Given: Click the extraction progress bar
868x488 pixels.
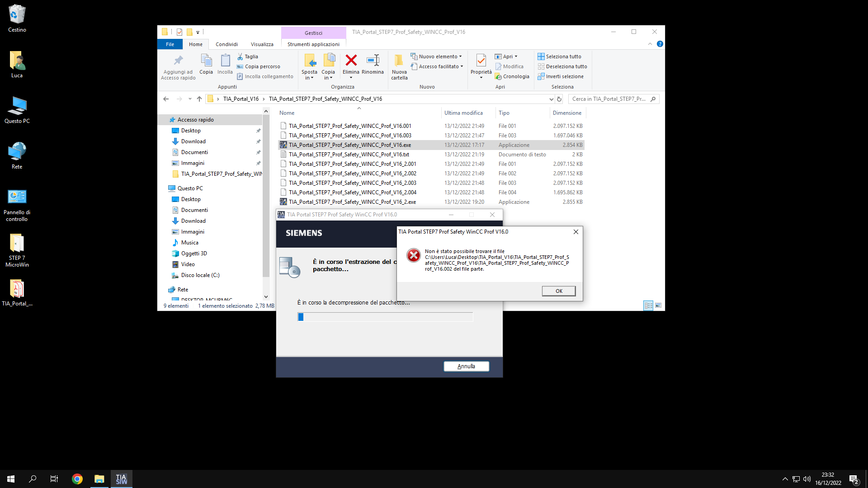Looking at the screenshot, I should point(385,317).
